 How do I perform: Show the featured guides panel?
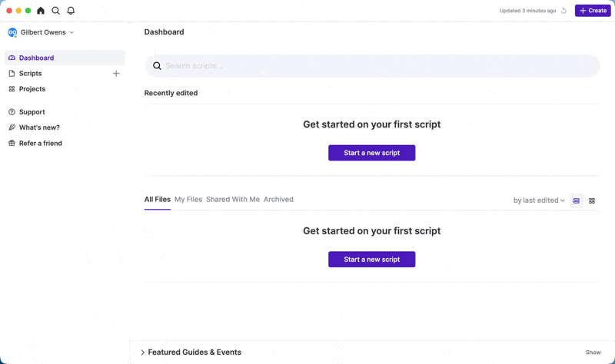click(593, 352)
